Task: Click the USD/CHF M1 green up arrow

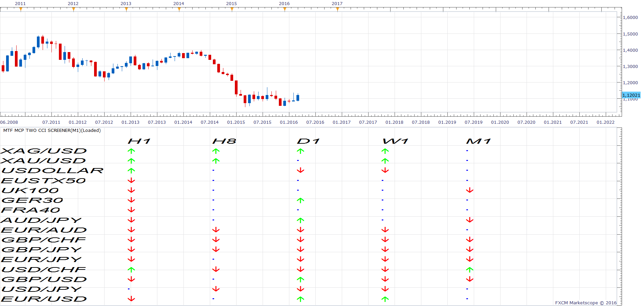Action: (x=470, y=269)
